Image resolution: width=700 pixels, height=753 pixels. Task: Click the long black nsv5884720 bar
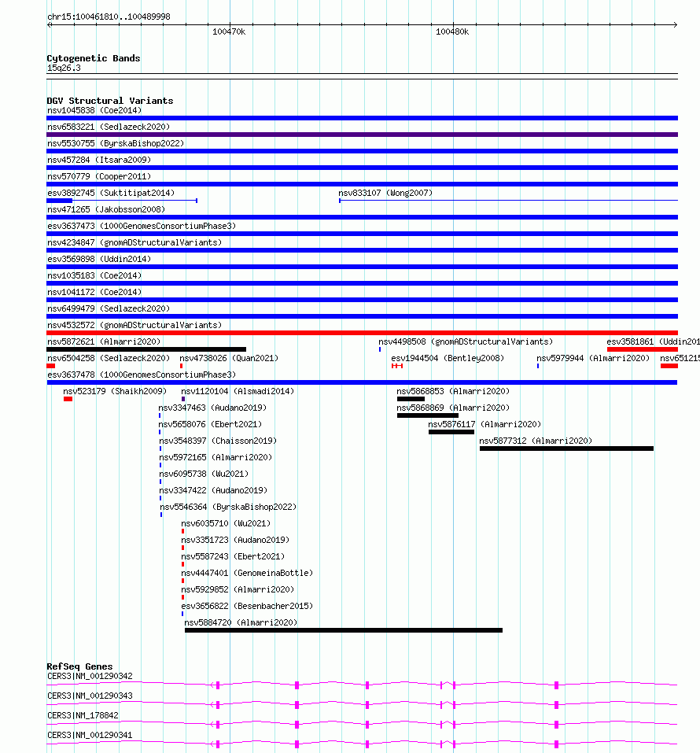pos(344,630)
